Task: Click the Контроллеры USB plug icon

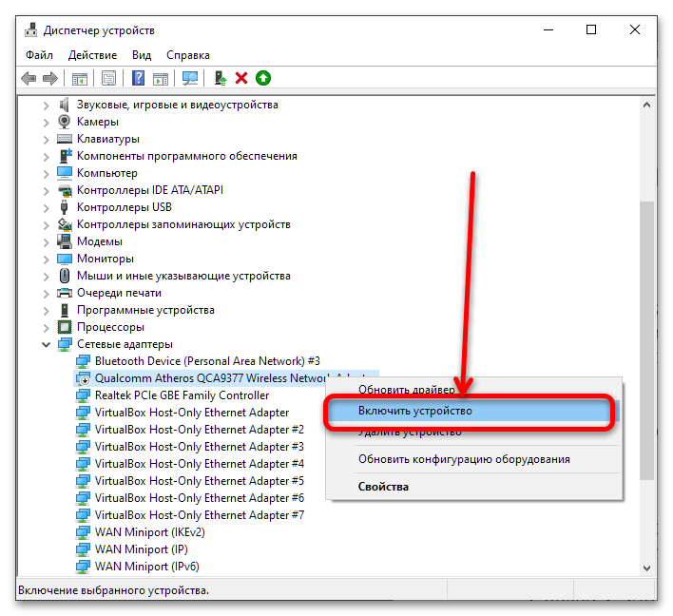Action: (x=65, y=207)
